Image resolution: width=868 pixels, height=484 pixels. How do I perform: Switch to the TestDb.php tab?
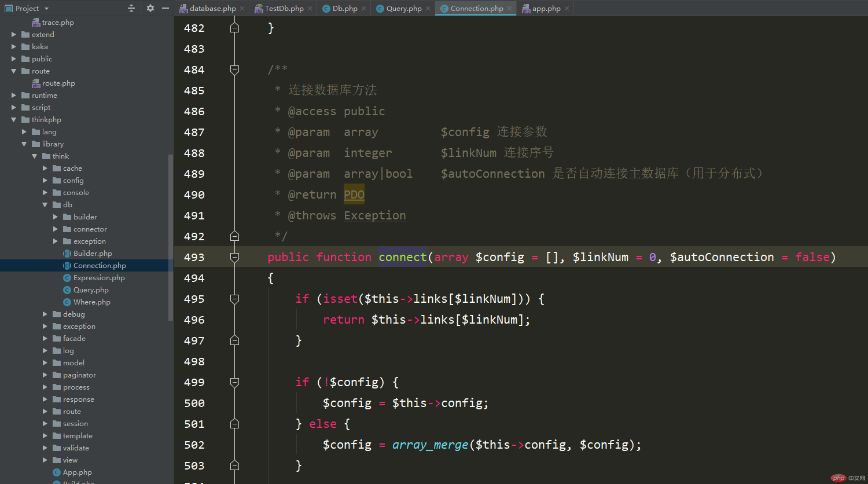tap(284, 8)
